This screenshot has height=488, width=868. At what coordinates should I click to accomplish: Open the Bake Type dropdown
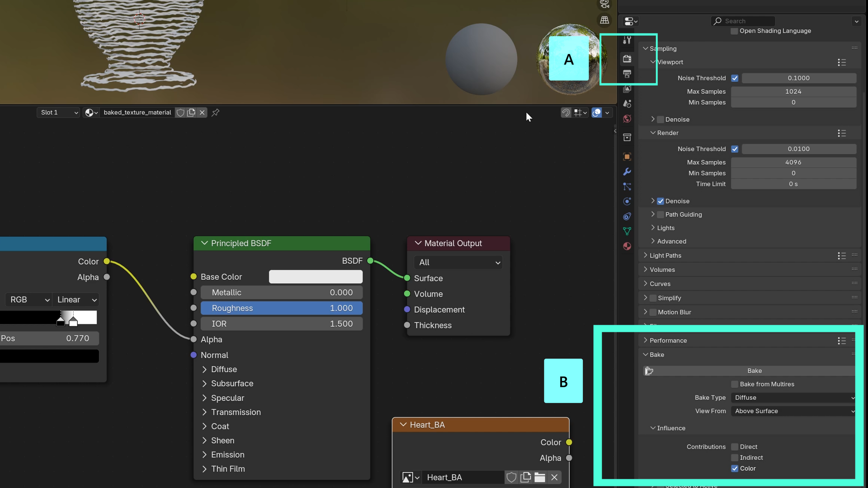tap(793, 398)
